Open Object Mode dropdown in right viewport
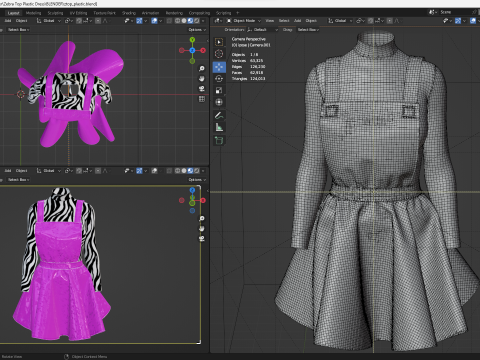Viewport: 480px width, 360px height. (x=244, y=21)
